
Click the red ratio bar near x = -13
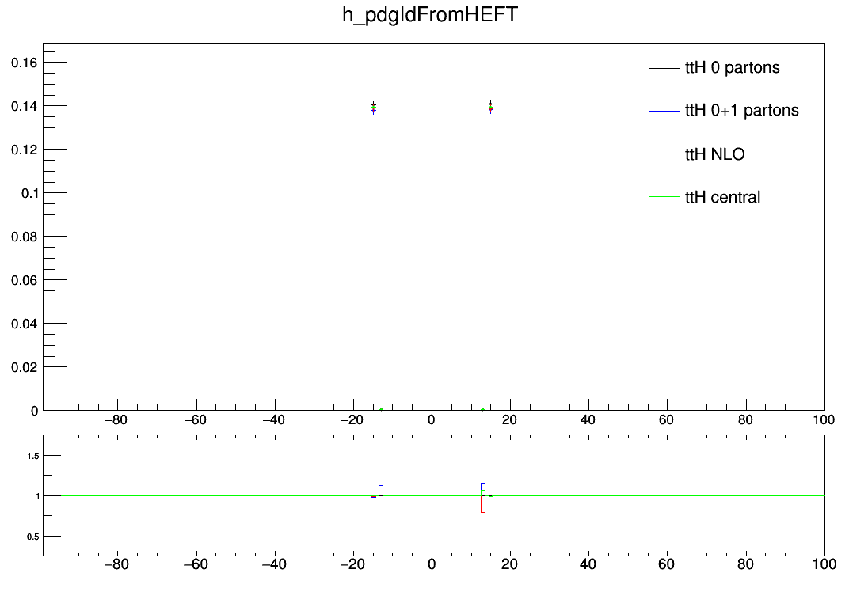point(381,502)
